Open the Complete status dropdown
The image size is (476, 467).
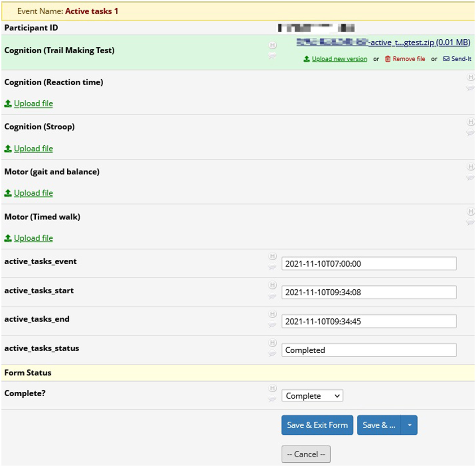click(312, 396)
